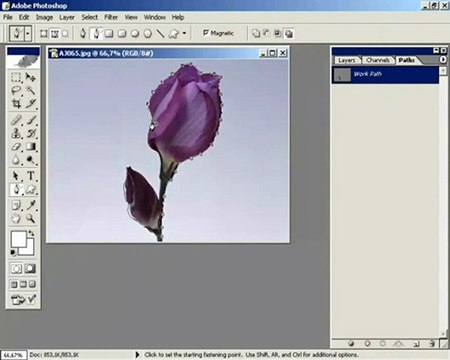Select the Path Selection arrow tool

16,176
